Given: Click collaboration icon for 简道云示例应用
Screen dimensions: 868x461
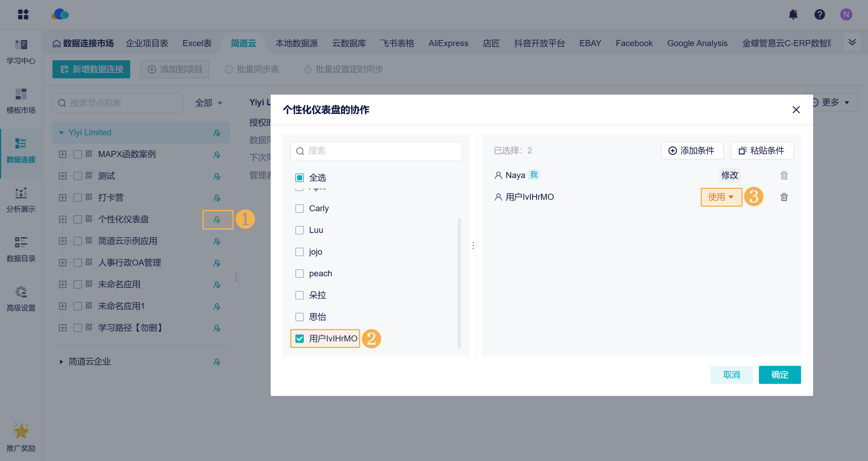Looking at the screenshot, I should pyautogui.click(x=217, y=241).
